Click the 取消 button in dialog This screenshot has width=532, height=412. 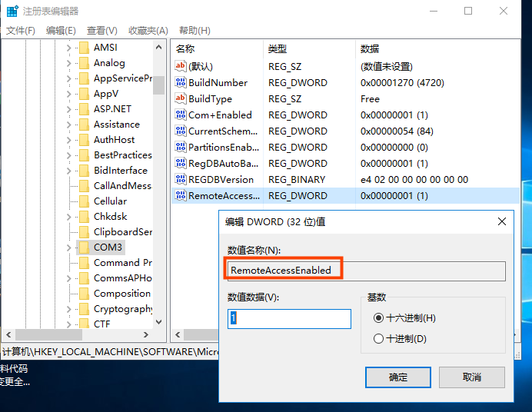point(471,377)
